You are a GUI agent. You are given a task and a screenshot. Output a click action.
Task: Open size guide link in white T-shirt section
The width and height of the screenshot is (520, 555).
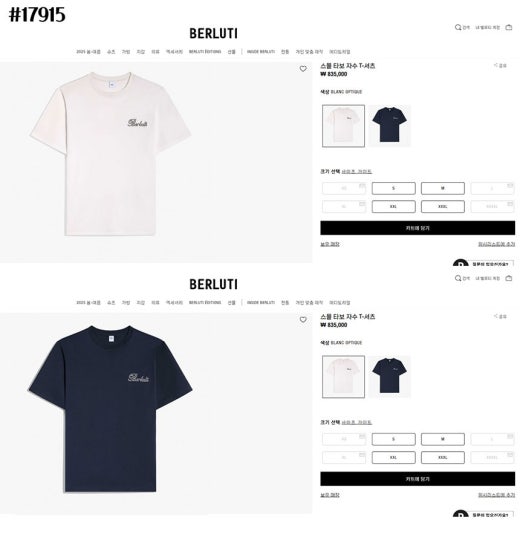[356, 172]
